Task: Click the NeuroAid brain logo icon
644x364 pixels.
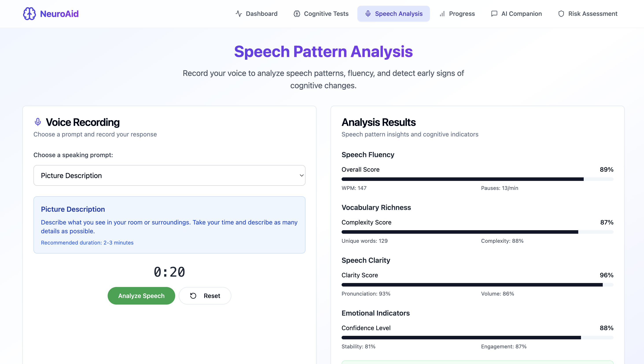Action: 29,14
